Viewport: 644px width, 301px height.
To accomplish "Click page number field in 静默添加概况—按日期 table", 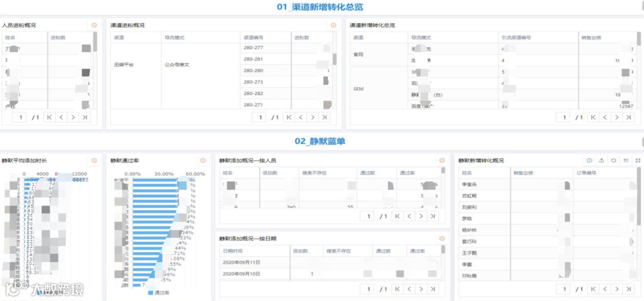I will (367, 289).
